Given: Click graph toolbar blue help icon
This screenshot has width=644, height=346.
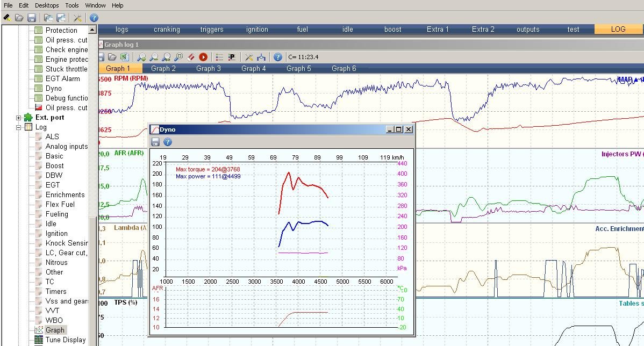Looking at the screenshot, I should 277,57.
